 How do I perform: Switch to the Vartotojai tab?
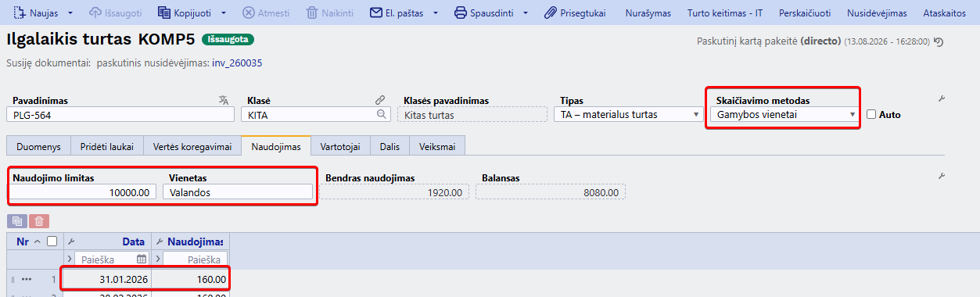tap(340, 146)
